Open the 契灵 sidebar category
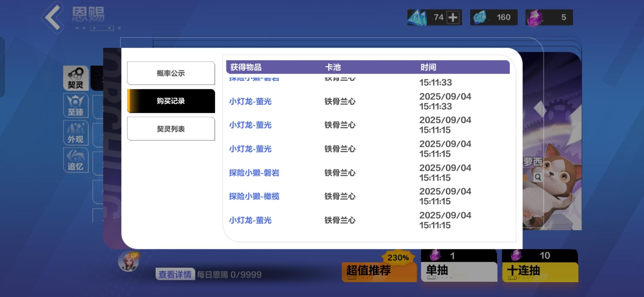644x297 pixels. tap(76, 78)
